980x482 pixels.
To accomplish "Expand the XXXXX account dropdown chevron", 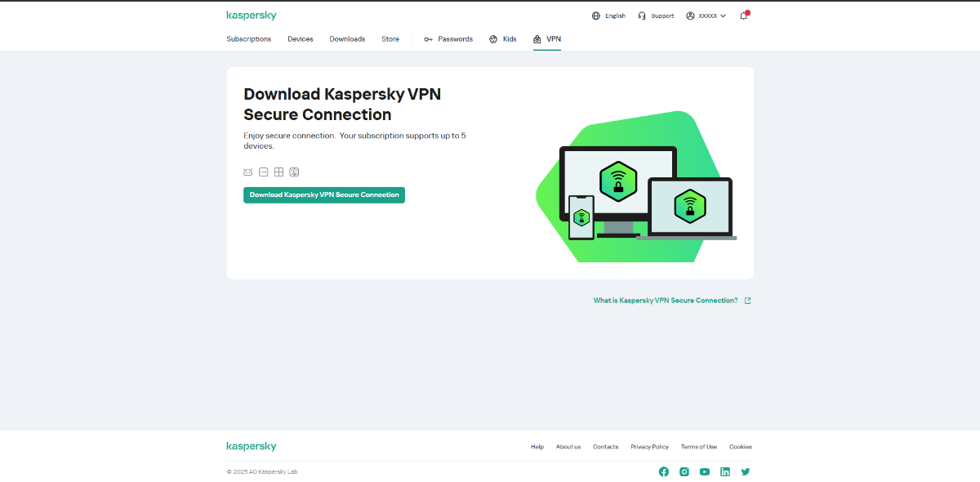I will (x=723, y=16).
